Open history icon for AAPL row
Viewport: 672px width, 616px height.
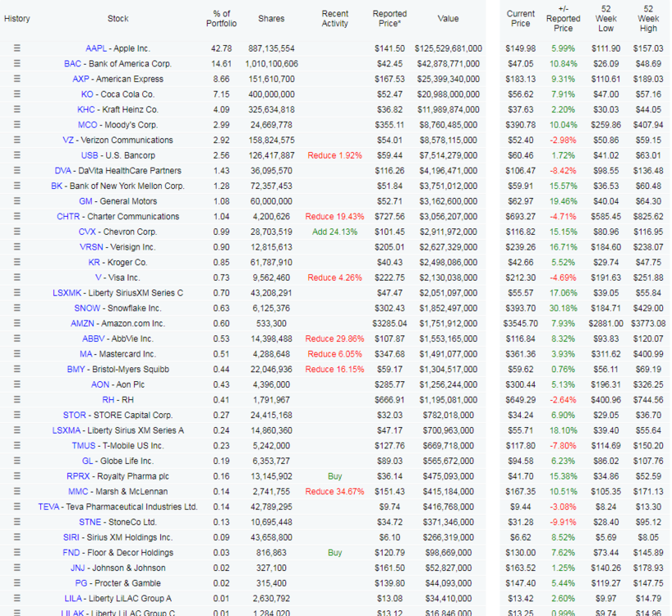click(x=17, y=48)
